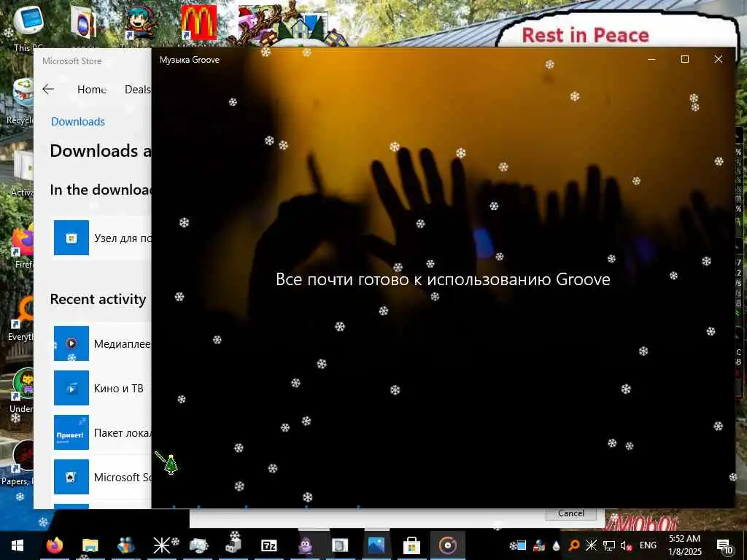The image size is (747, 560).
Task: Click the muted volume tray icon
Action: 626,545
